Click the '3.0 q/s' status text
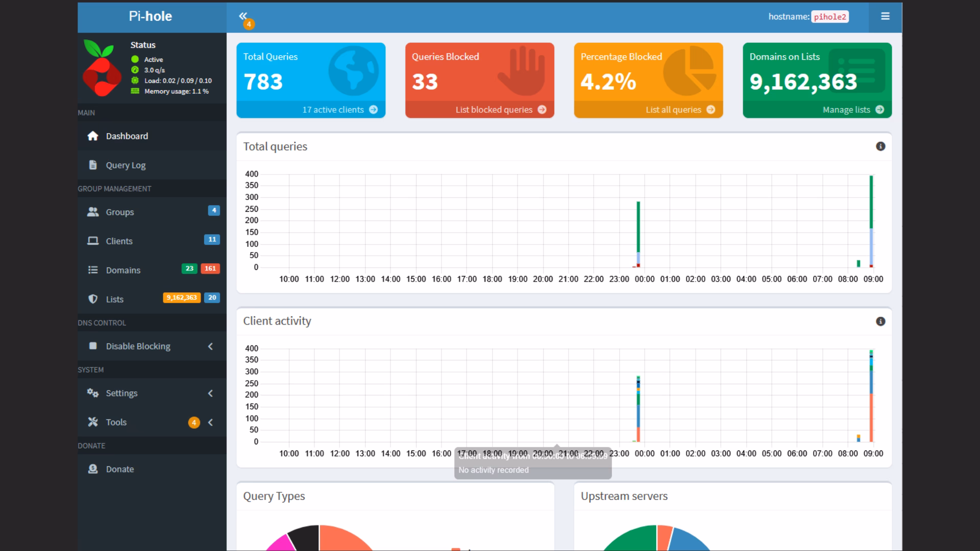The image size is (980, 551). click(155, 70)
